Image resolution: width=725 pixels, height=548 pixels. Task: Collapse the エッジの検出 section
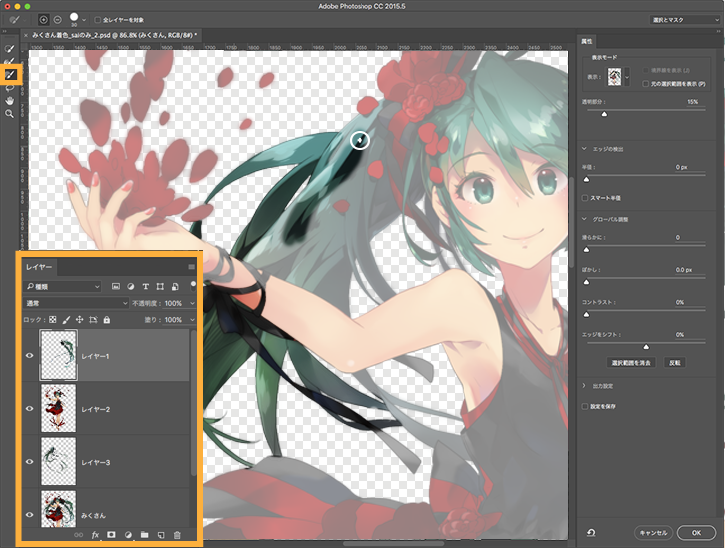[584, 149]
